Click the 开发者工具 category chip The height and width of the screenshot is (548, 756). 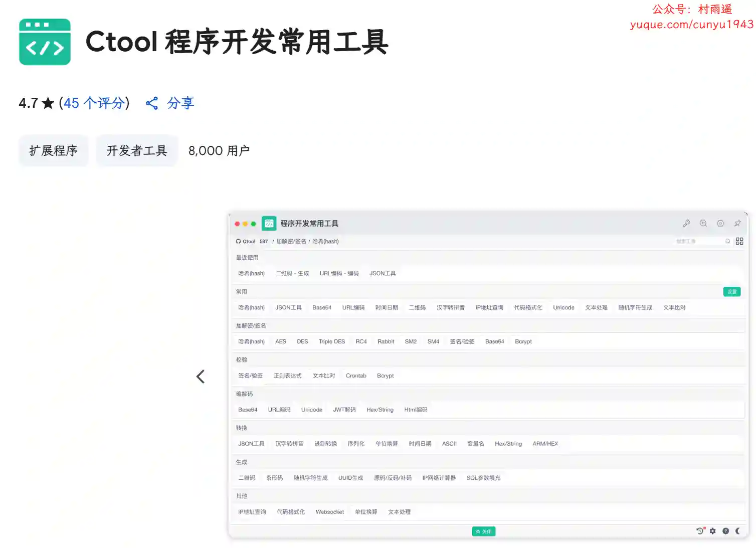[137, 150]
